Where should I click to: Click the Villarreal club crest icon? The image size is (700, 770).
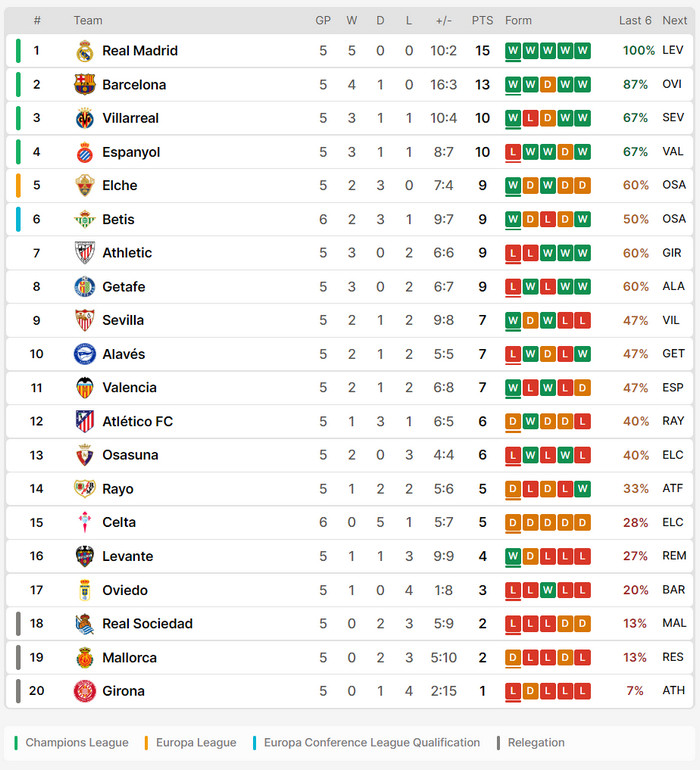(85, 118)
